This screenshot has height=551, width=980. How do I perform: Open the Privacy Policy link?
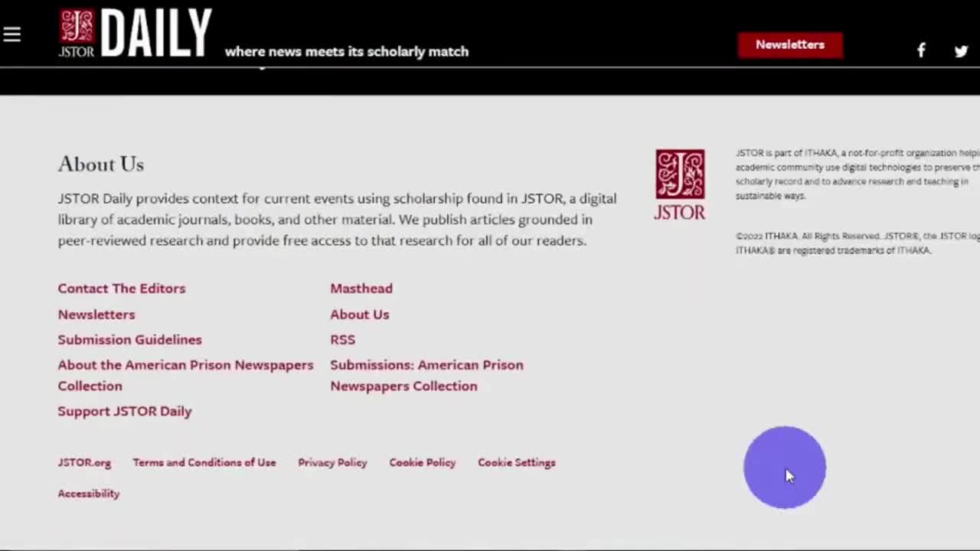pyautogui.click(x=332, y=462)
